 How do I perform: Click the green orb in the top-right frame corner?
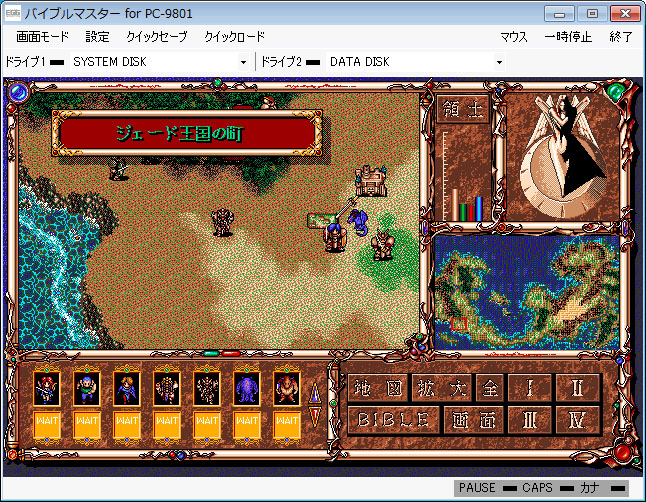click(x=615, y=92)
